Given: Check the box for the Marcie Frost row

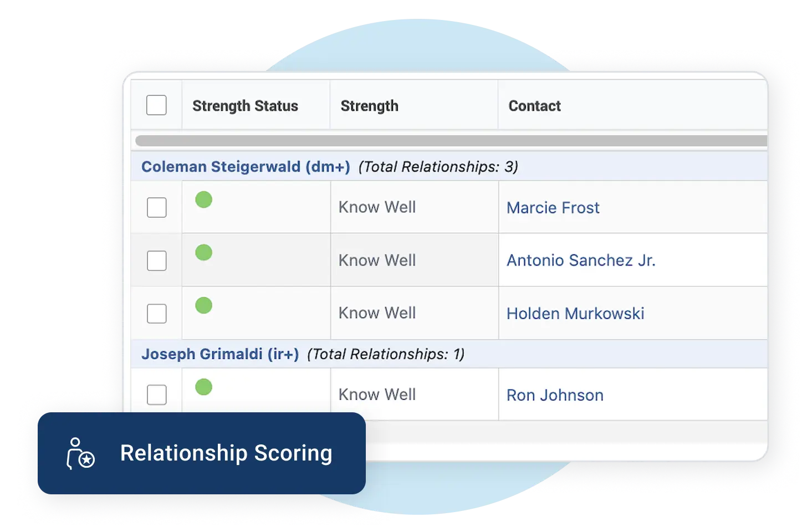Looking at the screenshot, I should tap(157, 208).
